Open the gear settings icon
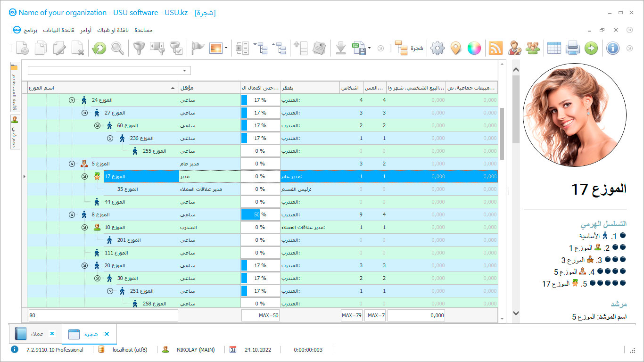The image size is (644, 362). [438, 48]
